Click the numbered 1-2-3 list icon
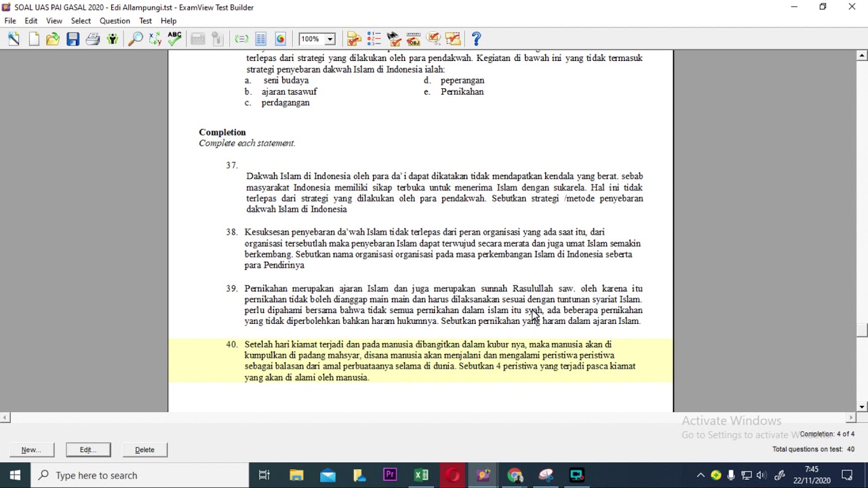This screenshot has width=868, height=488. [x=374, y=39]
